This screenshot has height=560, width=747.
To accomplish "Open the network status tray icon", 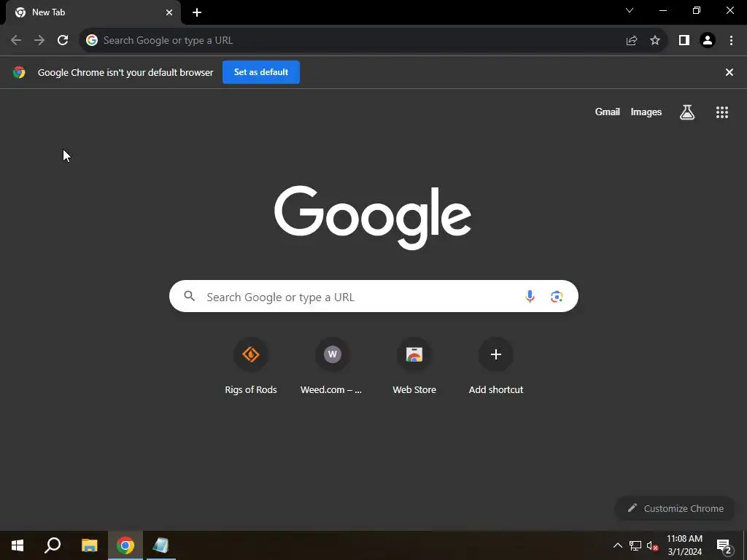I will click(x=635, y=545).
